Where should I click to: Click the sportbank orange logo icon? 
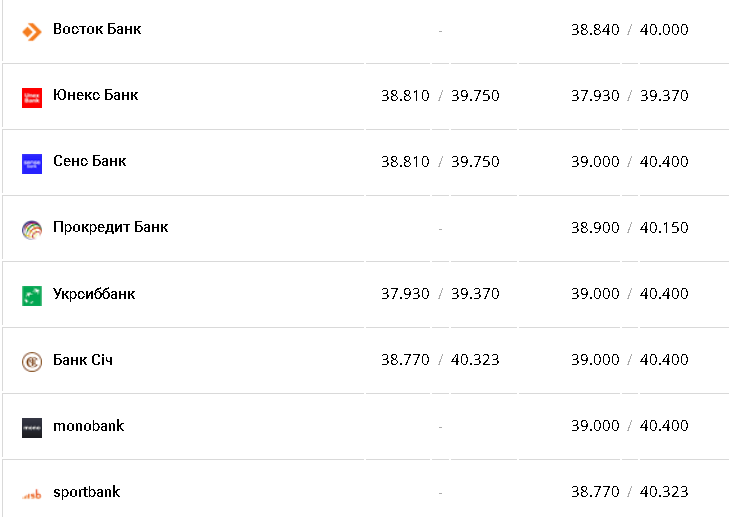point(32,493)
